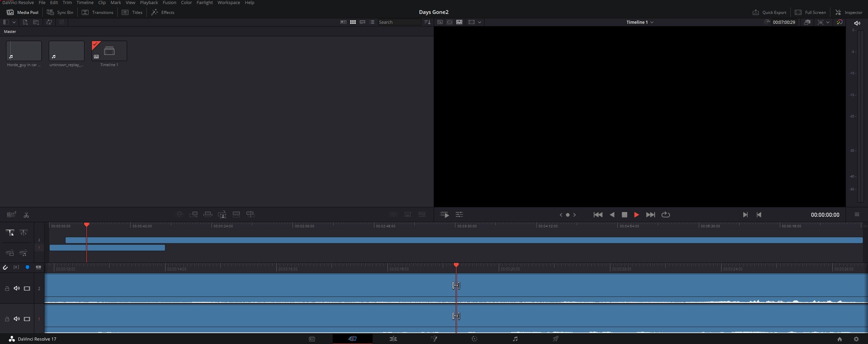Click the Close Up edit icon
The width and height of the screenshot is (868, 344).
tap(222, 214)
